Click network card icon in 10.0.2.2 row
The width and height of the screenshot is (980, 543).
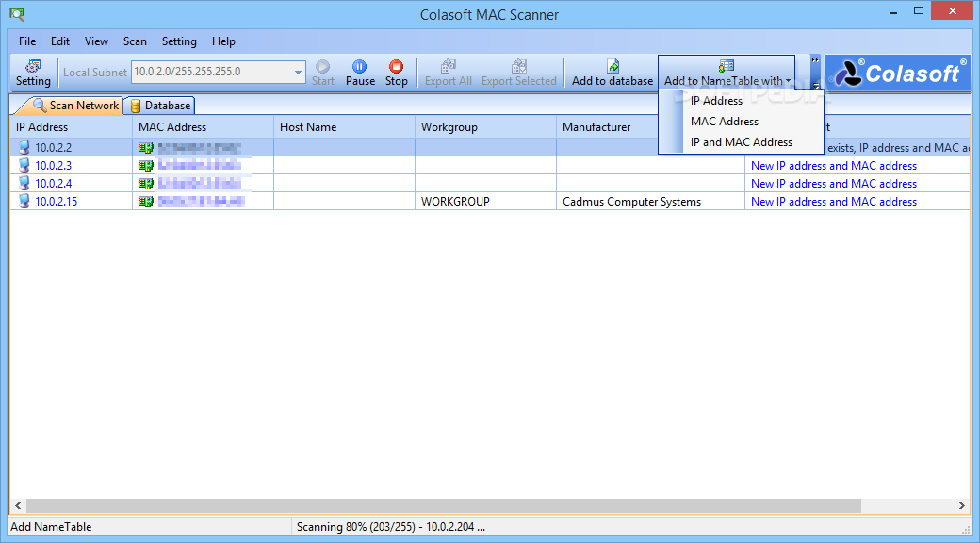click(146, 148)
